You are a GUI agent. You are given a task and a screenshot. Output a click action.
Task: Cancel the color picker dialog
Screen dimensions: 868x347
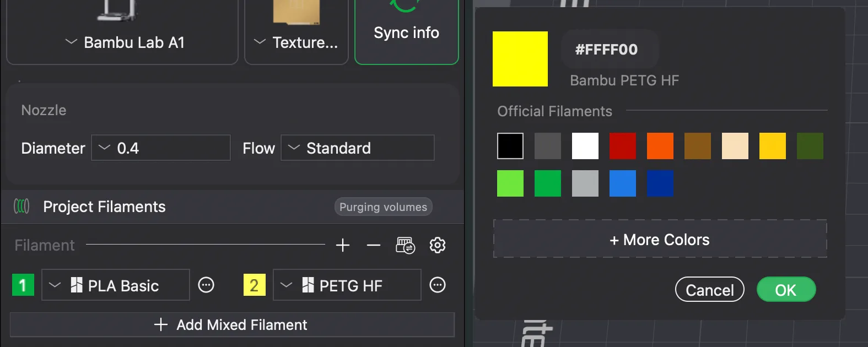[x=710, y=290]
